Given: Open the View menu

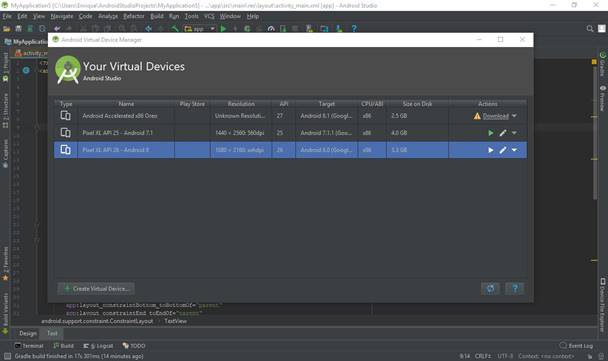Looking at the screenshot, I should (39, 16).
